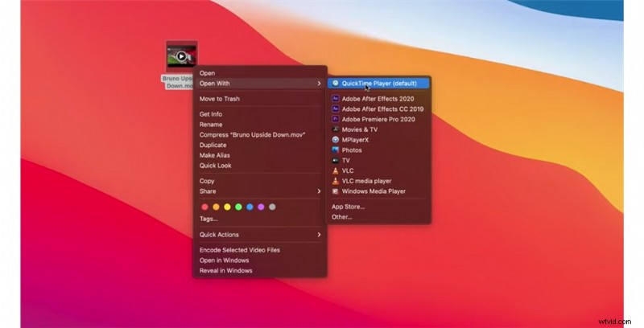644x328 pixels.
Task: Click the VLC cone icon
Action: point(336,170)
